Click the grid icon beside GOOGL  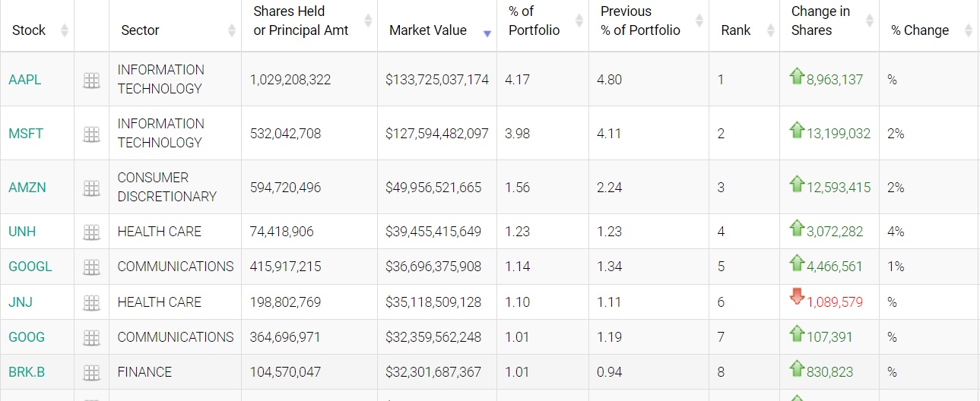[x=91, y=267]
